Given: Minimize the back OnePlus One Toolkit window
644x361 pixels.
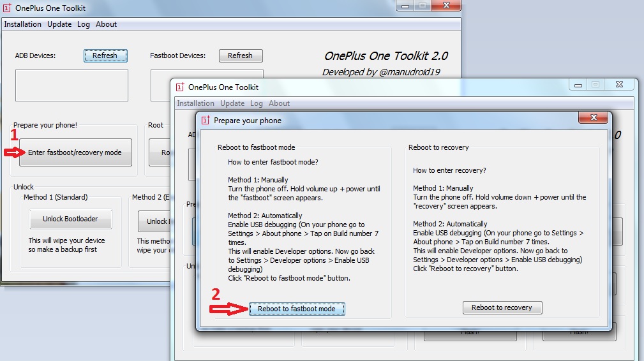Looking at the screenshot, I should click(405, 5).
